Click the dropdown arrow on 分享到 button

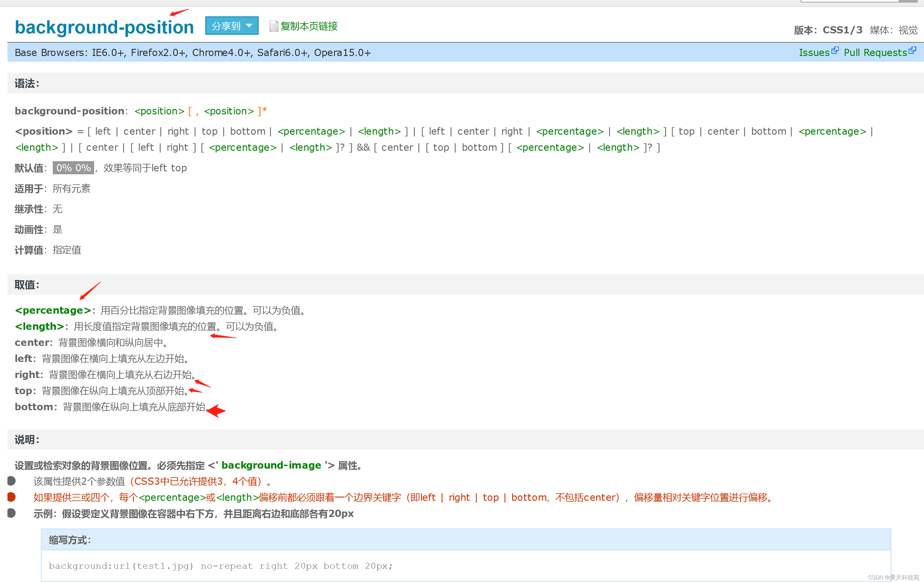[249, 26]
